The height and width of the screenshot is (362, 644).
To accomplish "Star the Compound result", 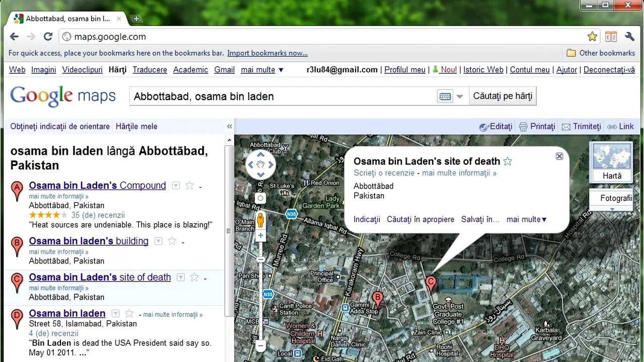I will coord(189,186).
